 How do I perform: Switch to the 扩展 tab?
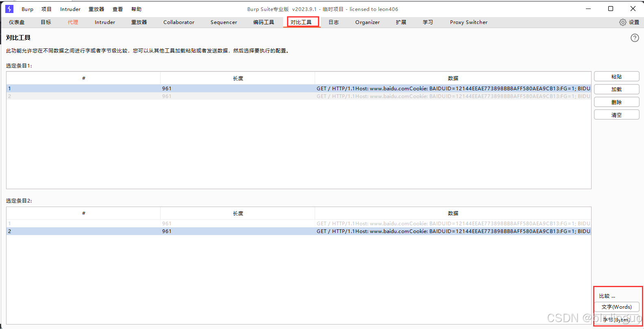pos(401,22)
